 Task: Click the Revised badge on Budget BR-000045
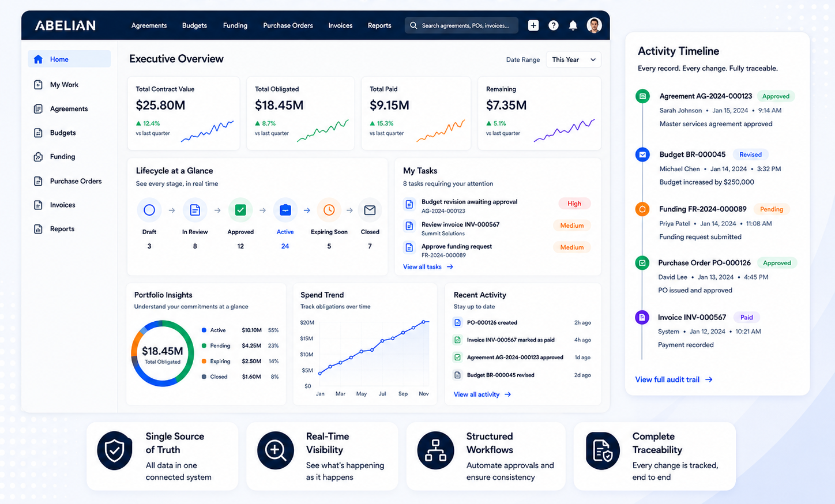[750, 155]
